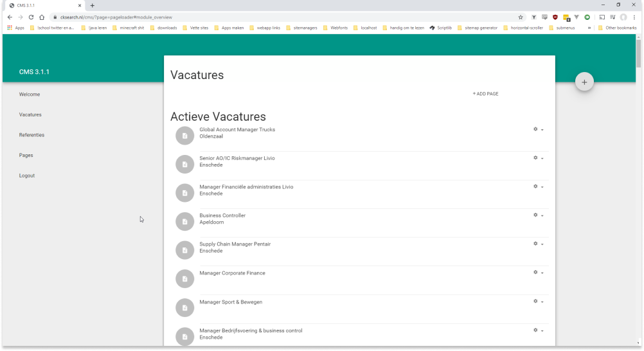Open the Referenties sidebar item

[31, 135]
